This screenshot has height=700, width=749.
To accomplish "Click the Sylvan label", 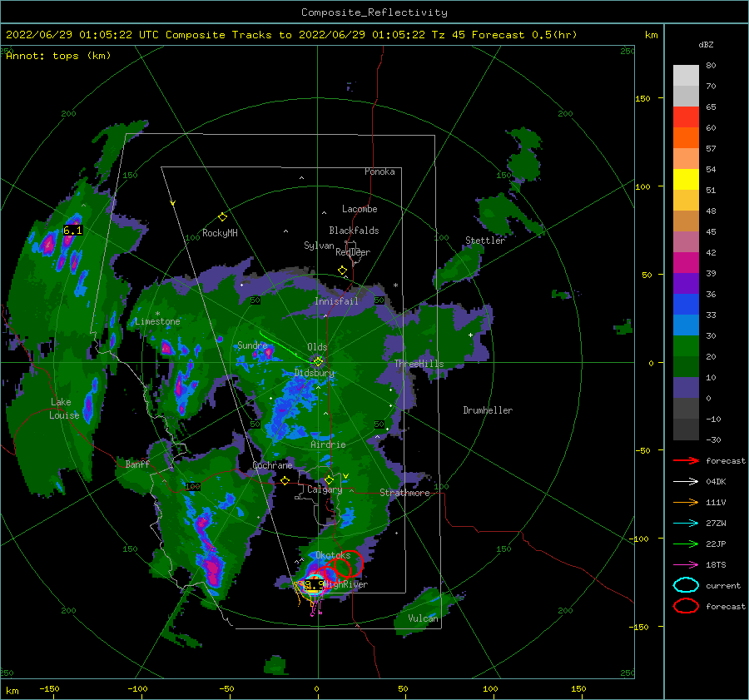I will point(319,246).
